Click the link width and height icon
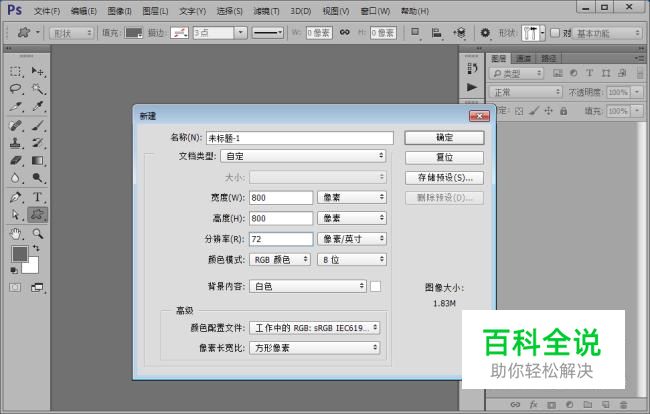Screen dimensions: 650x414 (344, 32)
